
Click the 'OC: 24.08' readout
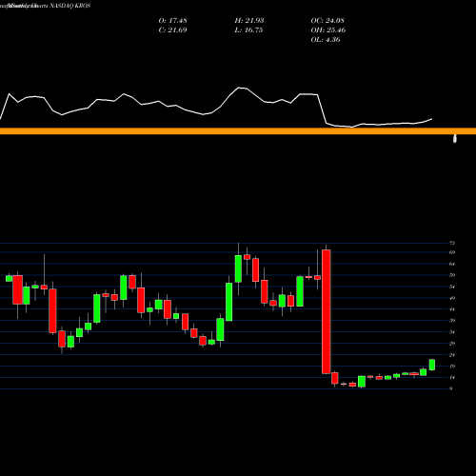coord(327,21)
